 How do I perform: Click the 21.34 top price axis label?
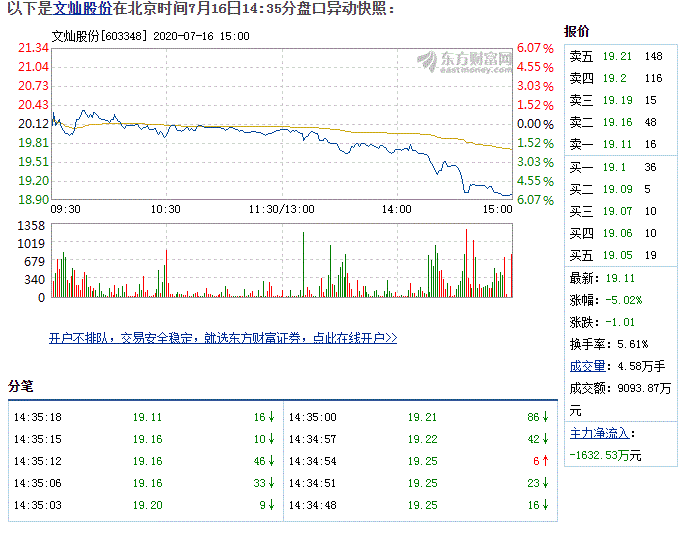(33, 48)
